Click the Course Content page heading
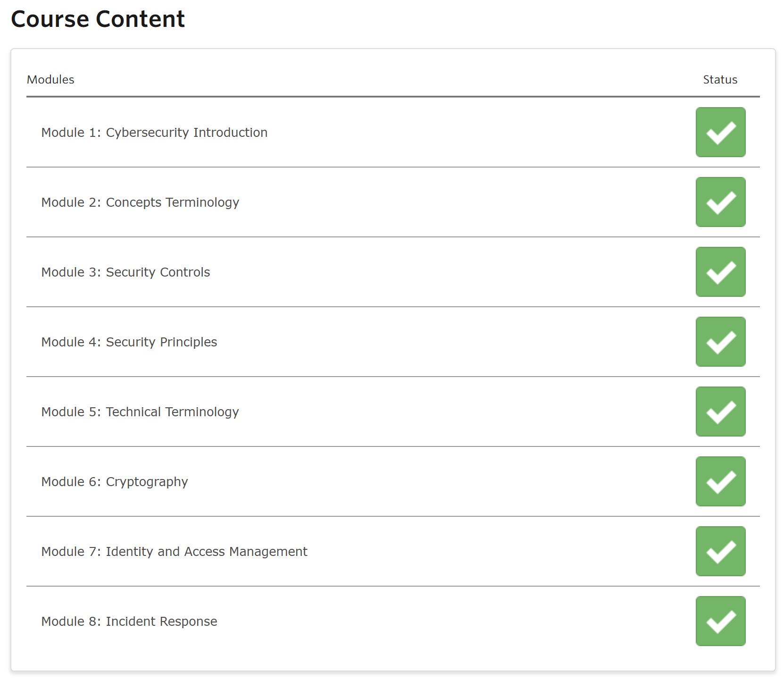This screenshot has width=784, height=681. [x=98, y=19]
